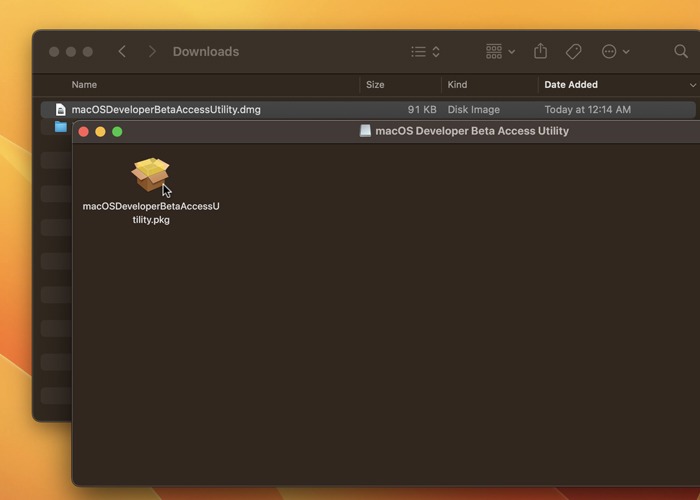The width and height of the screenshot is (700, 500).
Task: Click the Share icon in Downloads toolbar
Action: tap(540, 51)
